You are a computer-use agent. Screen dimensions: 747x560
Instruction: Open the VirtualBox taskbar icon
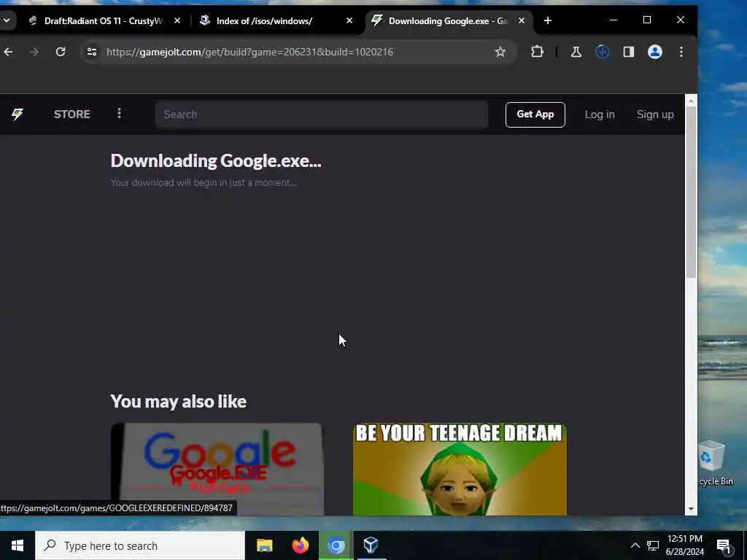pos(371,545)
